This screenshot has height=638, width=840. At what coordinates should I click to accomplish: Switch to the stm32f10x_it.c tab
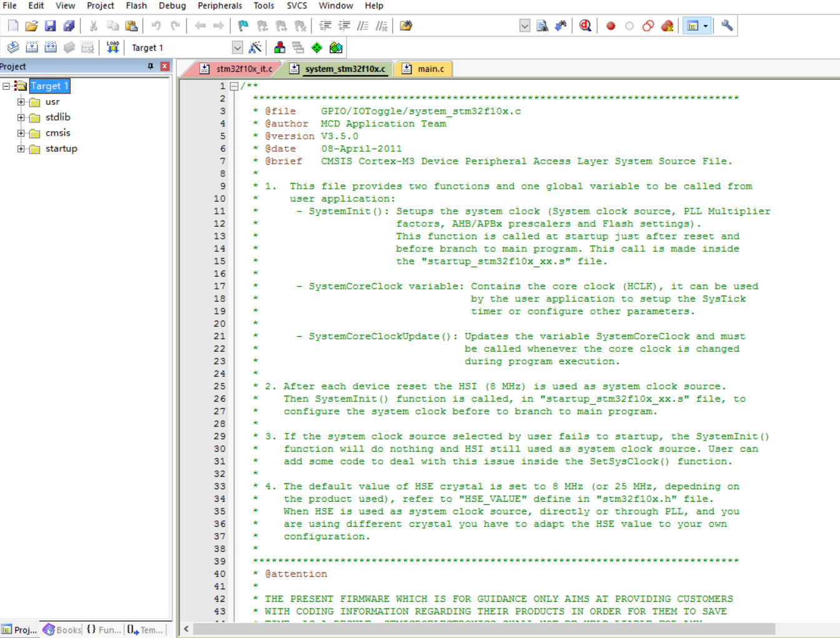coord(236,69)
